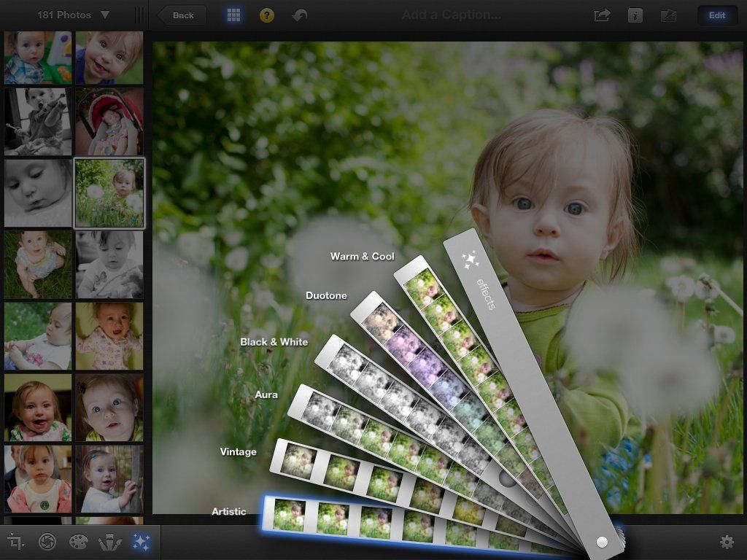Select the dandelion photo thumbnail in sidebar
The image size is (747, 560).
click(109, 192)
